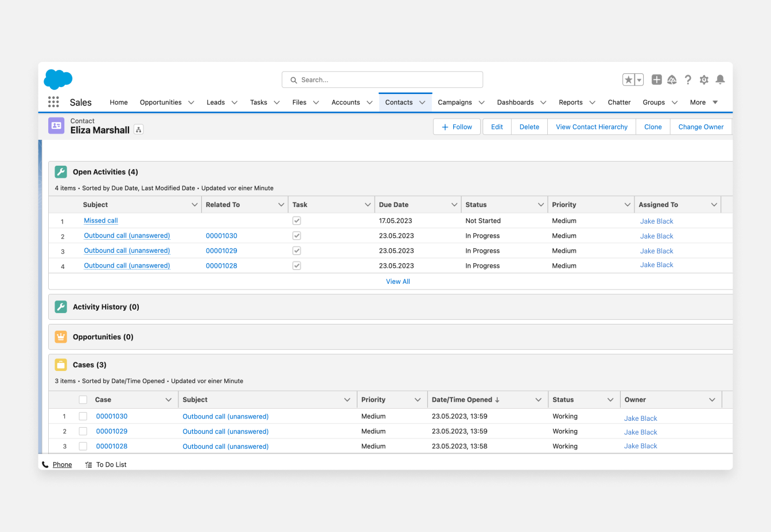This screenshot has height=532, width=771.
Task: Switch to the Chatter tab
Action: 619,103
